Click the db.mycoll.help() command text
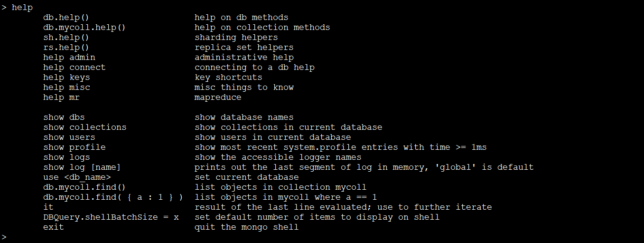The height and width of the screenshot is (243, 644). coord(84,28)
